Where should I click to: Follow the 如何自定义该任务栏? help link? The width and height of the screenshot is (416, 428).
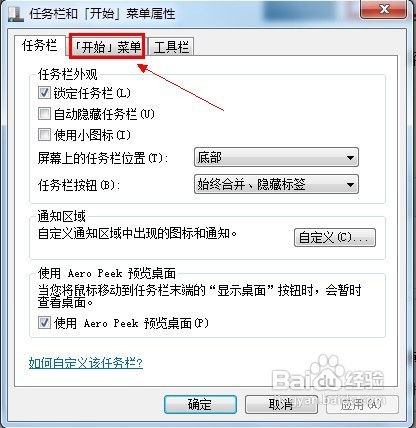coord(86,363)
